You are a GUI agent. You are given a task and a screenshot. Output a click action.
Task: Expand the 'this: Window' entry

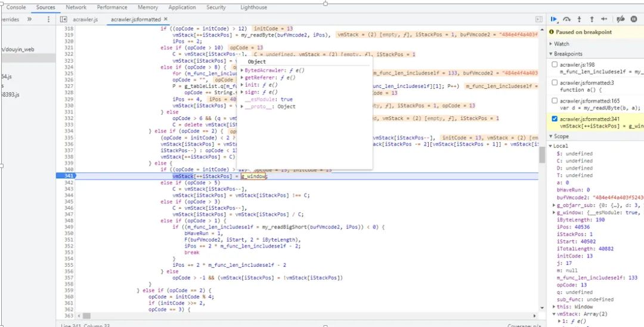pos(554,307)
